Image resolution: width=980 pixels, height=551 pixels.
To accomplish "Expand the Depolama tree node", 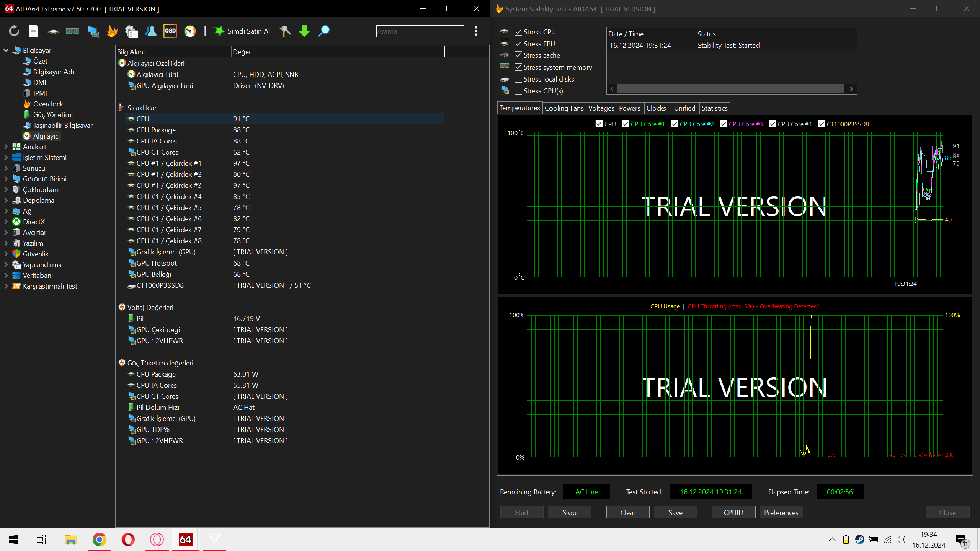I will click(6, 200).
